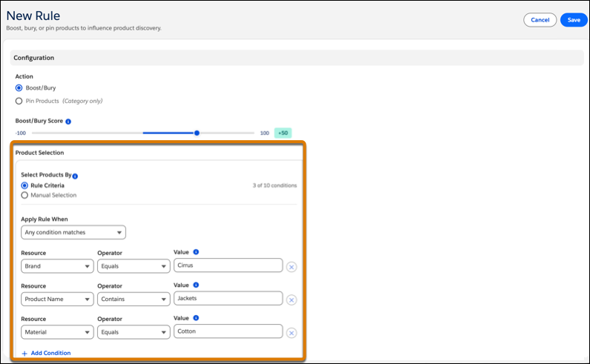This screenshot has height=364, width=590.
Task: Choose Manual Selection radio button
Action: point(24,195)
